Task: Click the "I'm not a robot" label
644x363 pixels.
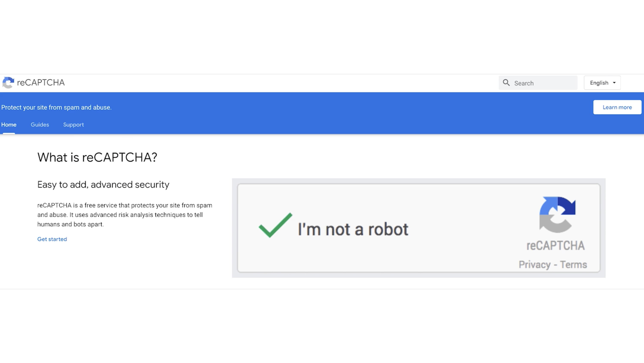Action: click(353, 229)
